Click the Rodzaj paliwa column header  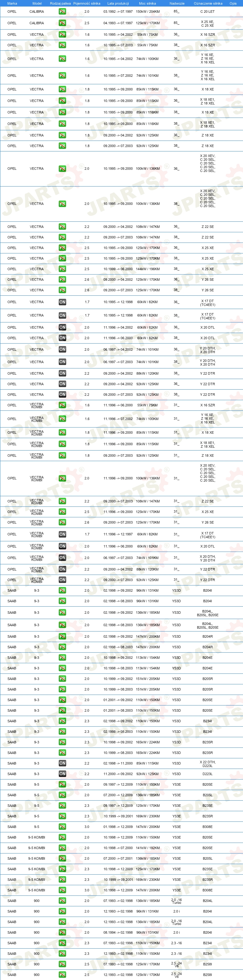(x=61, y=3)
